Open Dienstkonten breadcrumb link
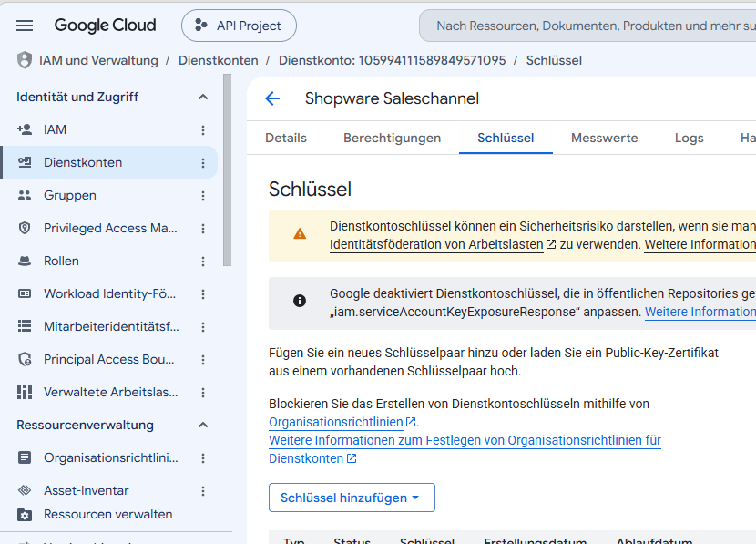 tap(219, 60)
